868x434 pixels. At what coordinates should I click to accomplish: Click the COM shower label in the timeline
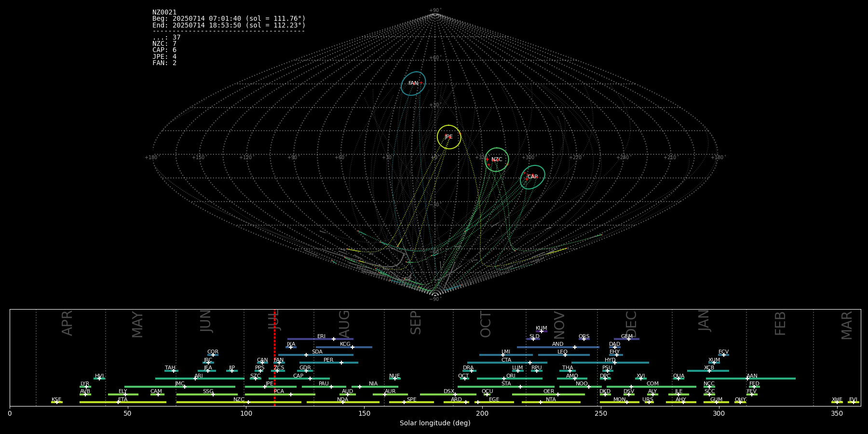(x=653, y=384)
